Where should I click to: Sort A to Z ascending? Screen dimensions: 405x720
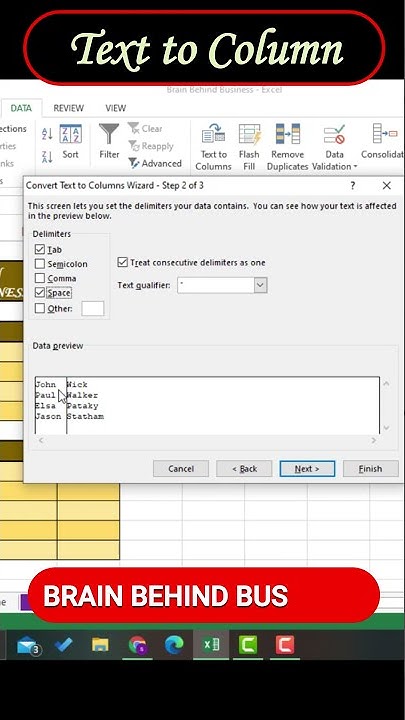(47, 134)
